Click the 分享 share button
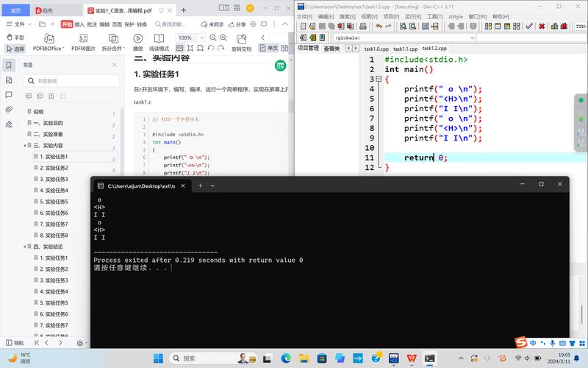The image size is (588, 368). [x=236, y=24]
